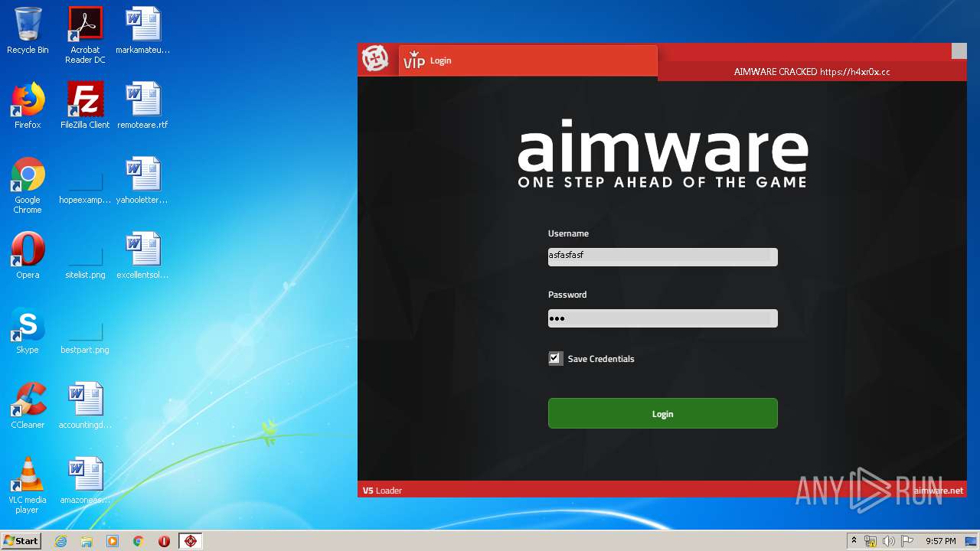Click the green Login button
980x551 pixels.
662,413
